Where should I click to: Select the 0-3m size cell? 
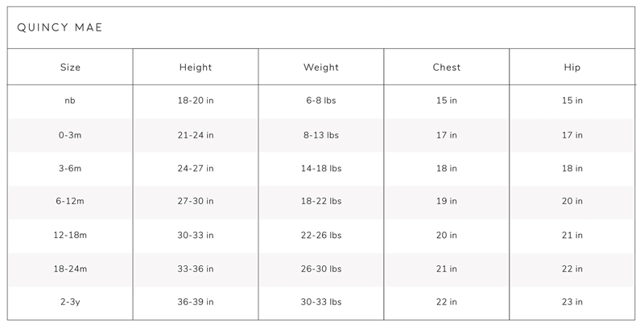point(70,135)
